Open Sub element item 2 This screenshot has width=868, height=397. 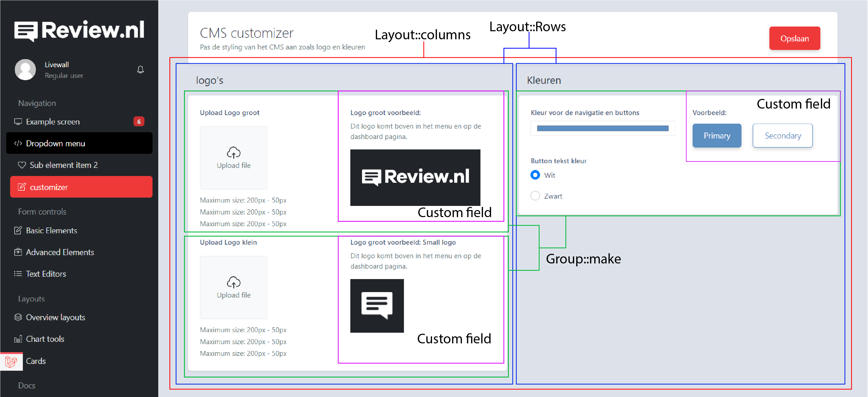[81, 165]
